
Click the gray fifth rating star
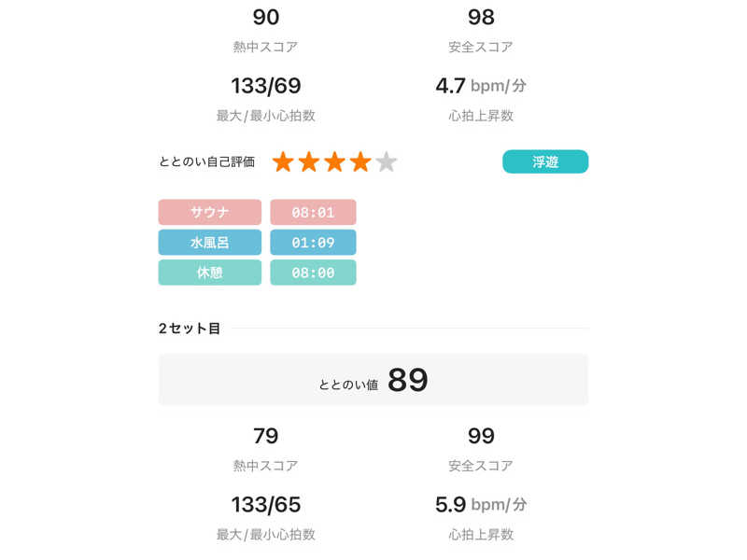coord(387,162)
